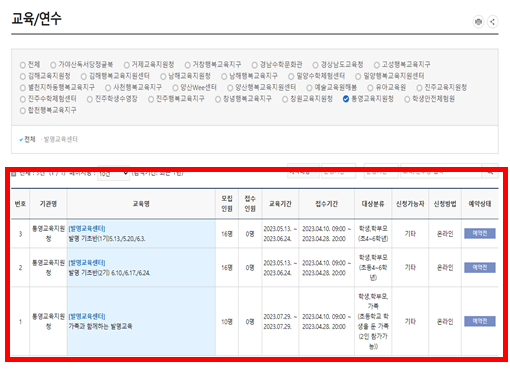This screenshot has height=372, width=510.
Task: Click the search keyword input field
Action: pyautogui.click(x=441, y=171)
